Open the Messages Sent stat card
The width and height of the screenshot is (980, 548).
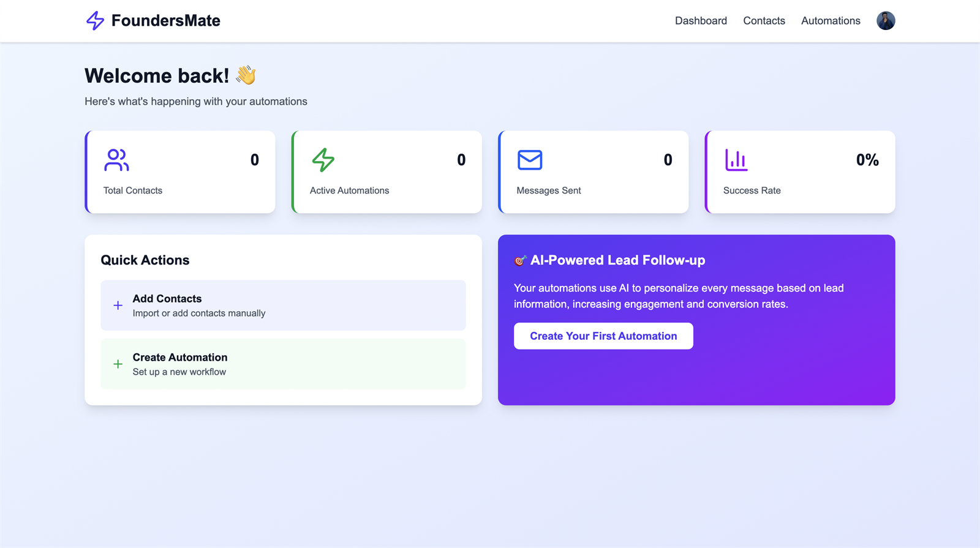click(594, 172)
